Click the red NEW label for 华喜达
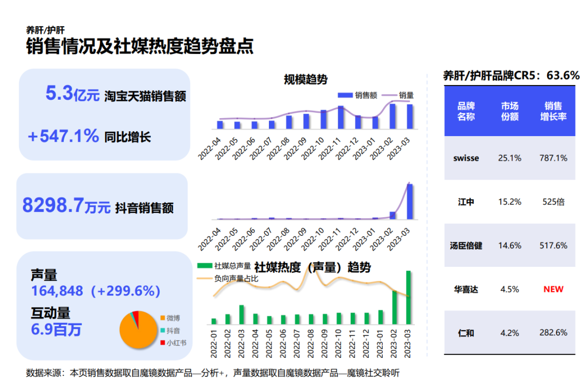588x385 pixels. click(x=553, y=289)
